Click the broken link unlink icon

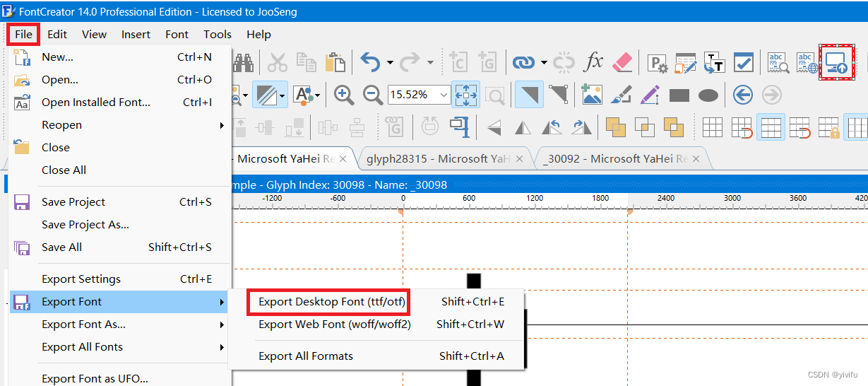[x=564, y=63]
